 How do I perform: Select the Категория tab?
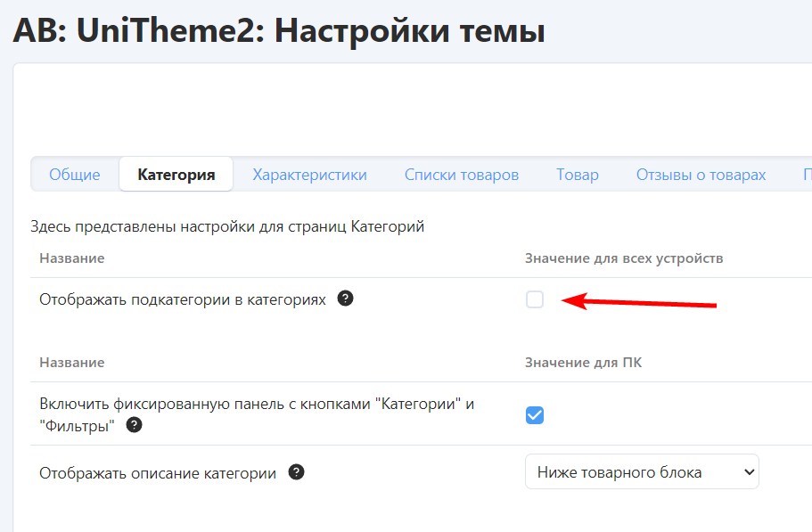pos(176,175)
